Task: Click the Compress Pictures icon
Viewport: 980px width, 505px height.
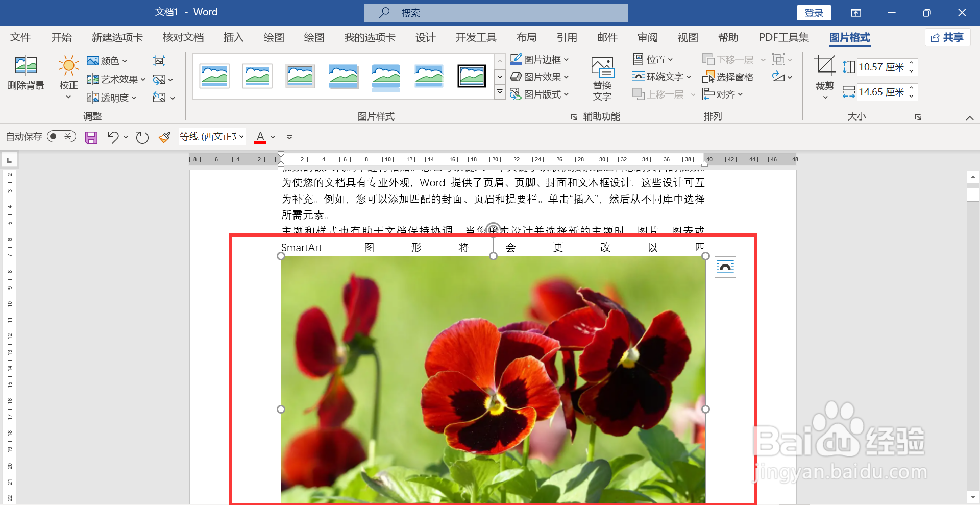Action: click(x=159, y=61)
